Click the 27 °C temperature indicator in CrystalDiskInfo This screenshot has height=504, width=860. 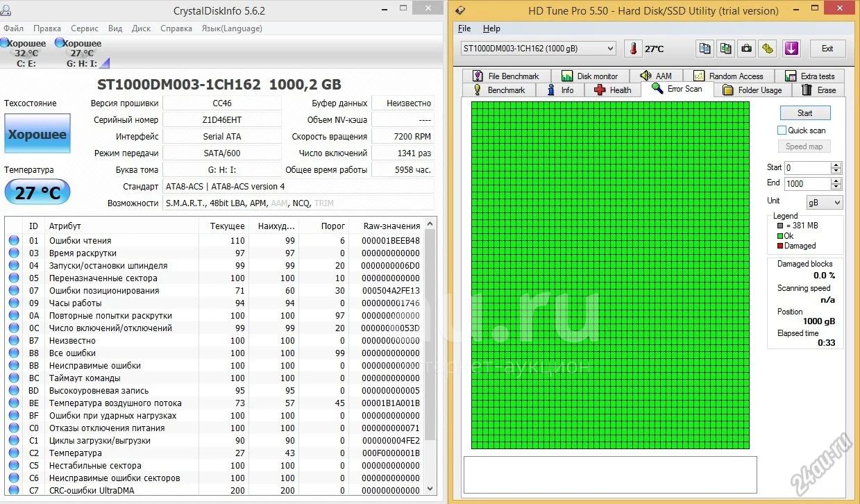pos(37,192)
